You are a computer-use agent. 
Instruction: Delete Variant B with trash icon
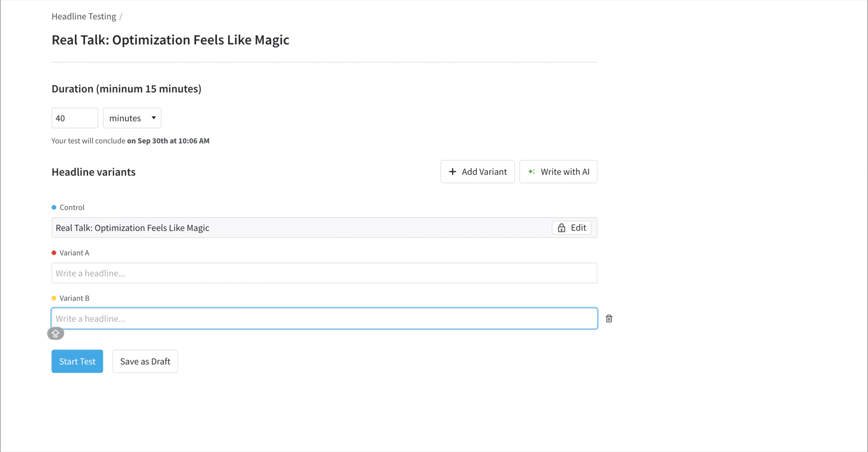[609, 319]
